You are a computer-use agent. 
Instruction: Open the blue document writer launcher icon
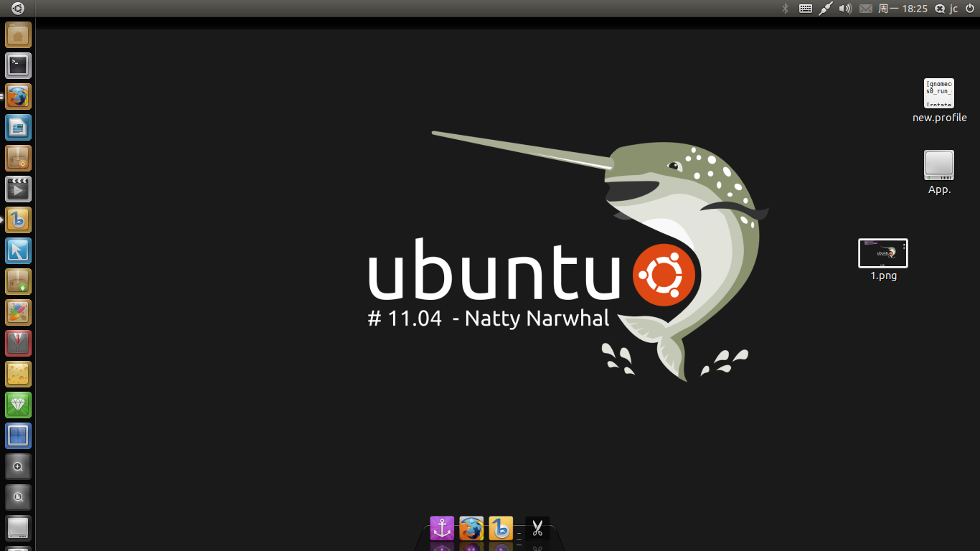coord(18,127)
